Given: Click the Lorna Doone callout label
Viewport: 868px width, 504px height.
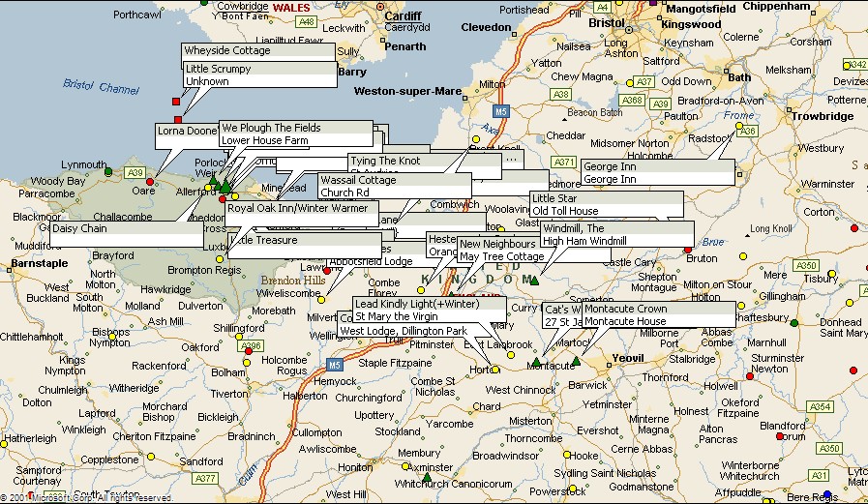Looking at the screenshot, I should click(x=187, y=132).
